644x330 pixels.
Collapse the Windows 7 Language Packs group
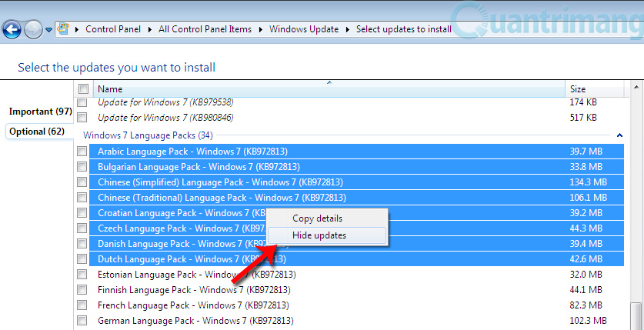click(619, 135)
